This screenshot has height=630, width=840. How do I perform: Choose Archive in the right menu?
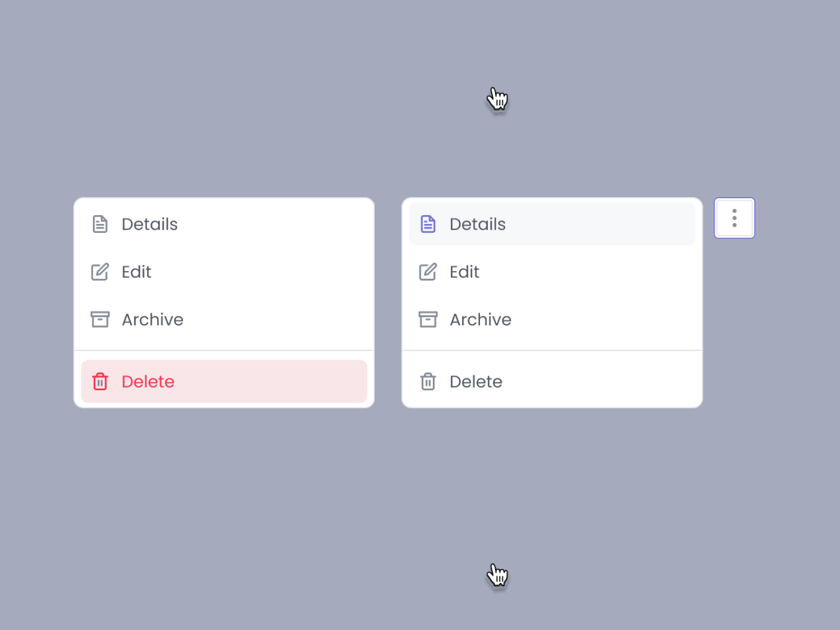[x=480, y=319]
